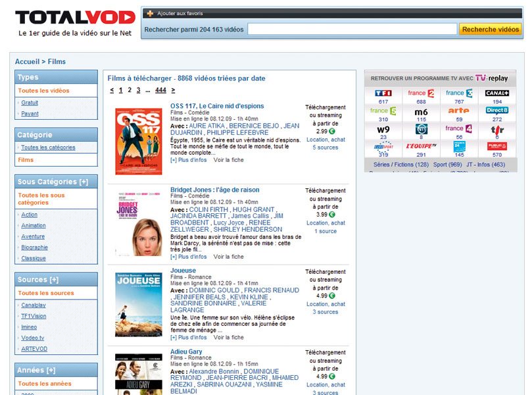Click the TV-replay logo in the panel header
This screenshot has height=395, width=532.
pyautogui.click(x=491, y=78)
